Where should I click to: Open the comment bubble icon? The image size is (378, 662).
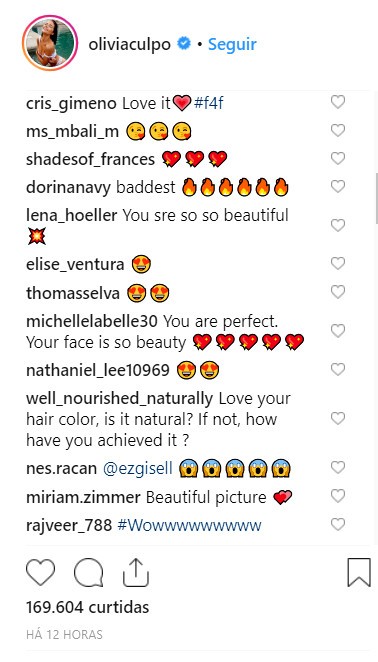[88, 572]
